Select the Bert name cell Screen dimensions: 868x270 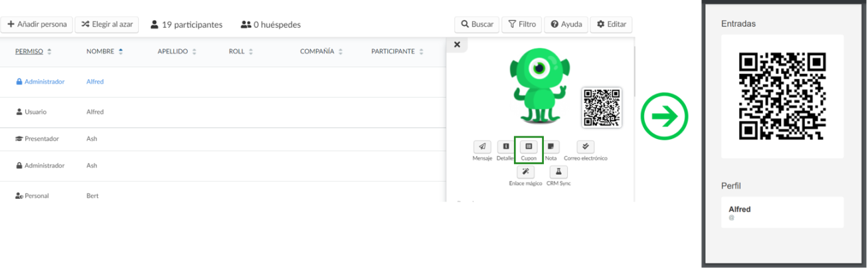click(x=92, y=196)
